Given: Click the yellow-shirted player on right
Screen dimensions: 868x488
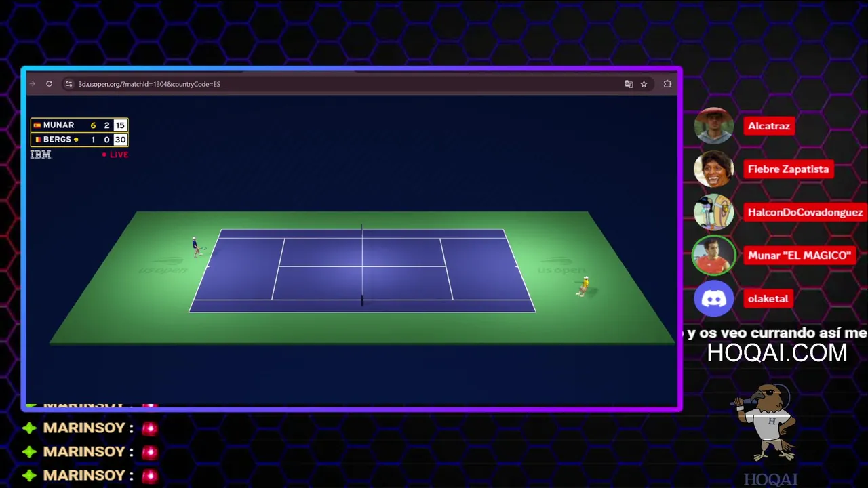Looking at the screenshot, I should pyautogui.click(x=583, y=285).
